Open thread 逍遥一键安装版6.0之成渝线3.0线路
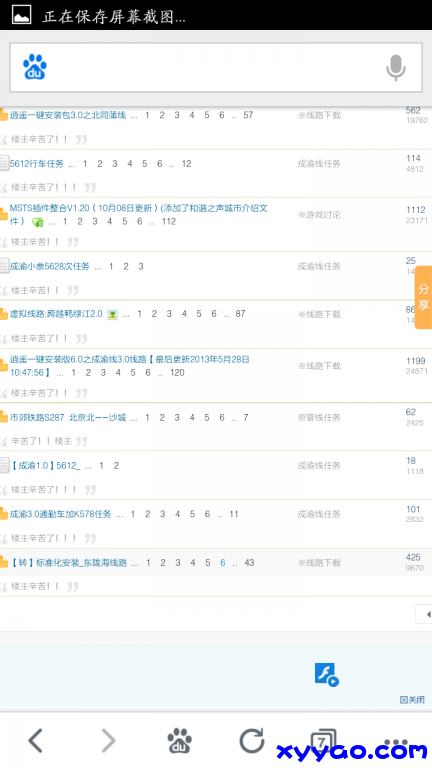Image resolution: width=432 pixels, height=768 pixels. pyautogui.click(x=129, y=366)
